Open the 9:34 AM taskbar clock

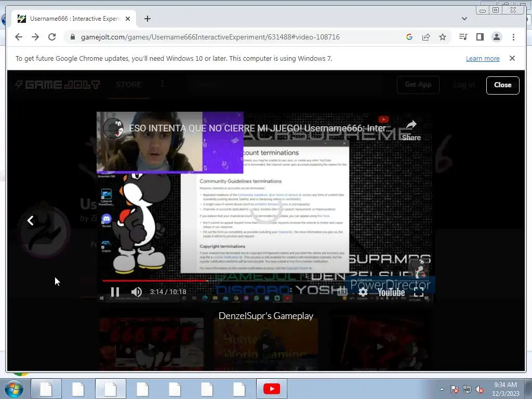point(506,389)
